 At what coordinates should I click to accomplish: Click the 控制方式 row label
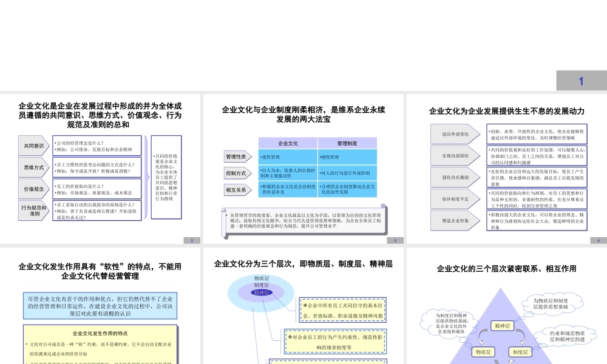237,174
